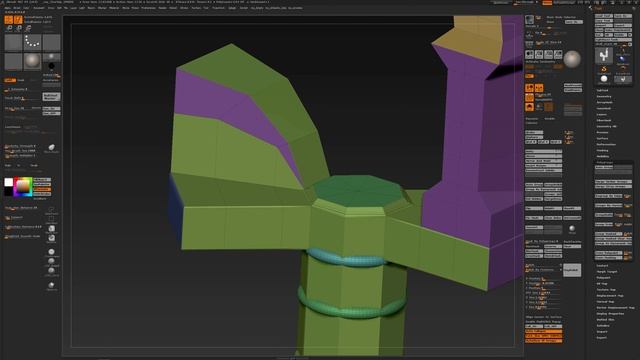The height and width of the screenshot is (360, 640).
Task: Click the bottom-most sphere icon in left column
Action: point(51,285)
